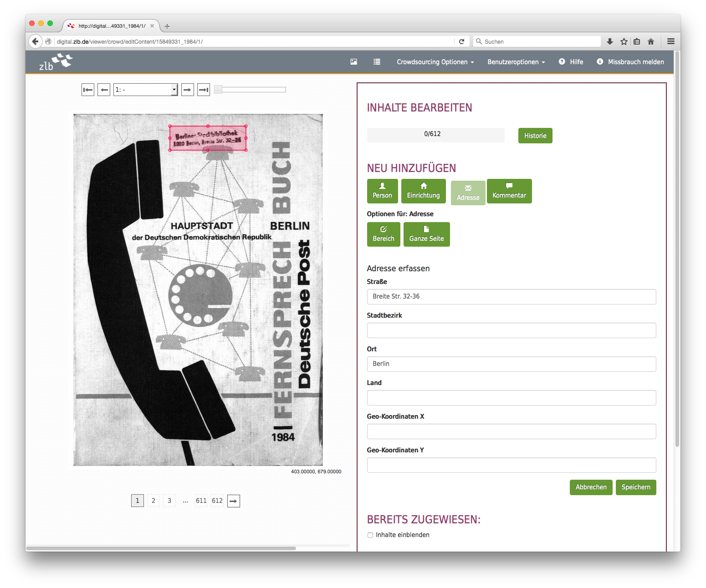Open the bookmarks list icon

click(x=637, y=41)
